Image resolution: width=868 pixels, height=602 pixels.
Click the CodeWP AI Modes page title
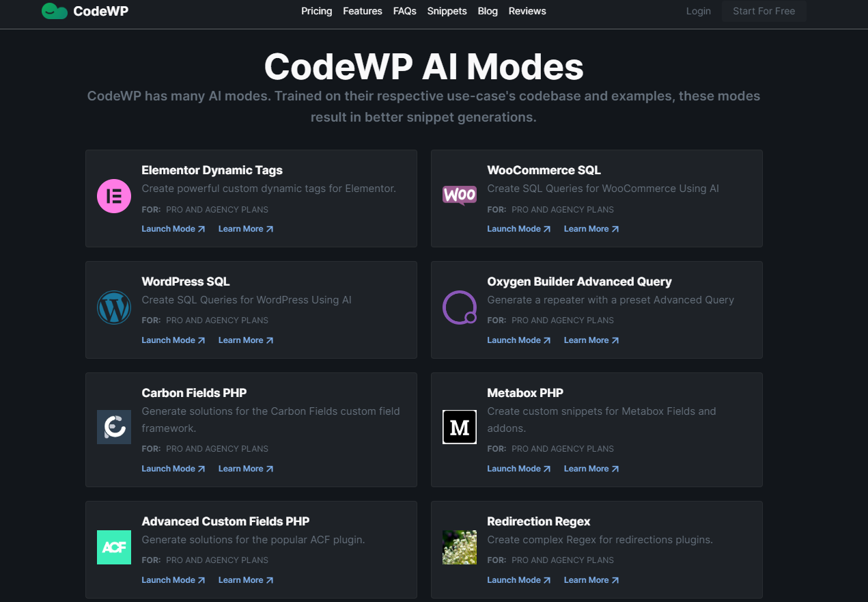pyautogui.click(x=423, y=66)
